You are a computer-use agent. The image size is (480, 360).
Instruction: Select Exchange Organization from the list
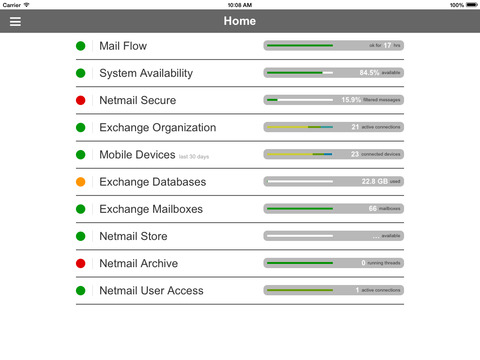(240, 128)
